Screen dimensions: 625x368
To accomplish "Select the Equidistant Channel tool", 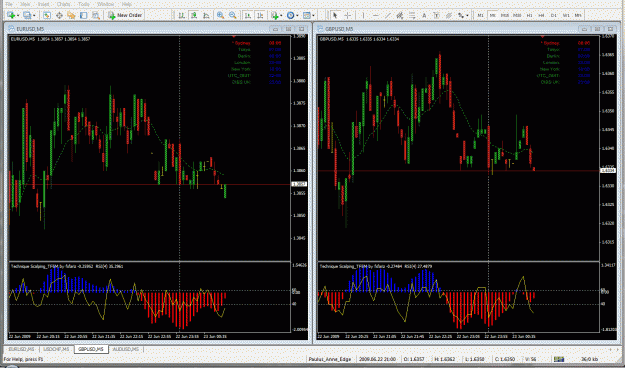I will [x=400, y=15].
